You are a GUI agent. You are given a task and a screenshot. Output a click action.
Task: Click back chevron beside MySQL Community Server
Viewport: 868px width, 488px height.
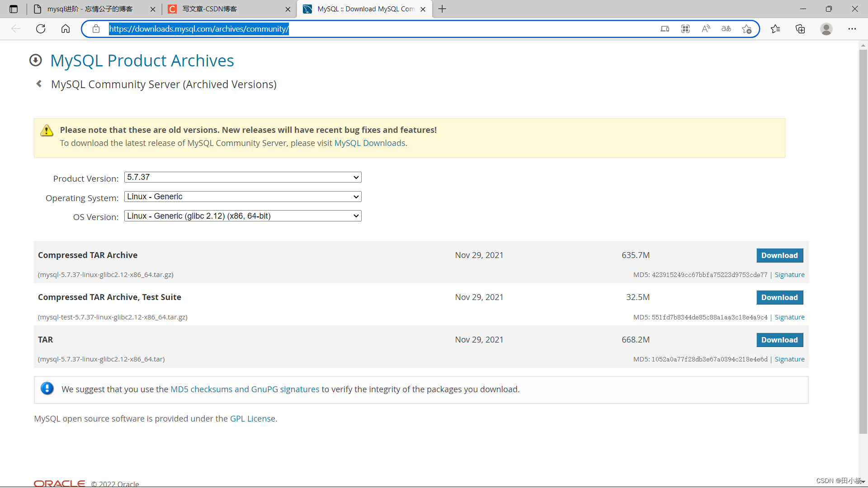point(39,84)
